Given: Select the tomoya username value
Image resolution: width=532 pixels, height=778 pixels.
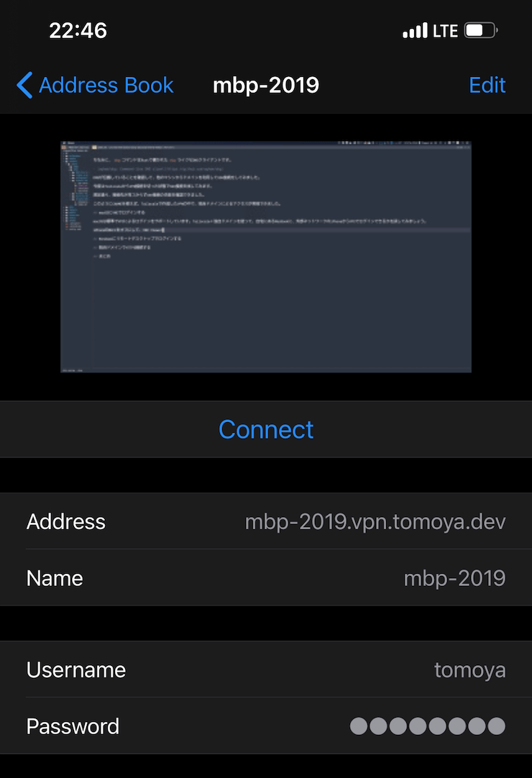Looking at the screenshot, I should click(469, 670).
